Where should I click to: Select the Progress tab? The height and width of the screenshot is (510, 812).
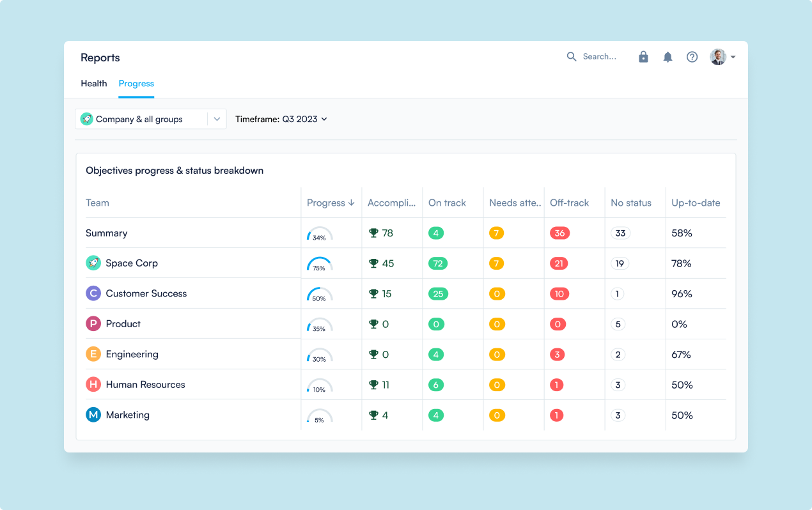(x=136, y=84)
